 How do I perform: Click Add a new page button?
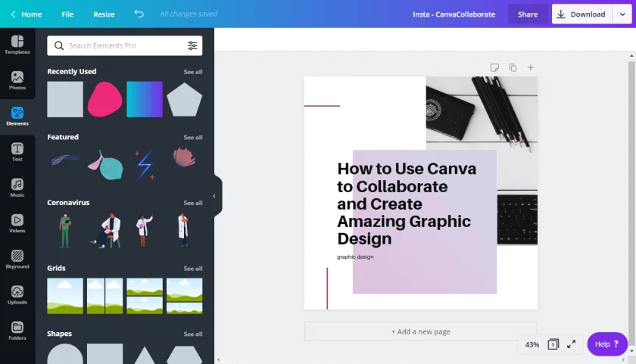[x=421, y=331]
